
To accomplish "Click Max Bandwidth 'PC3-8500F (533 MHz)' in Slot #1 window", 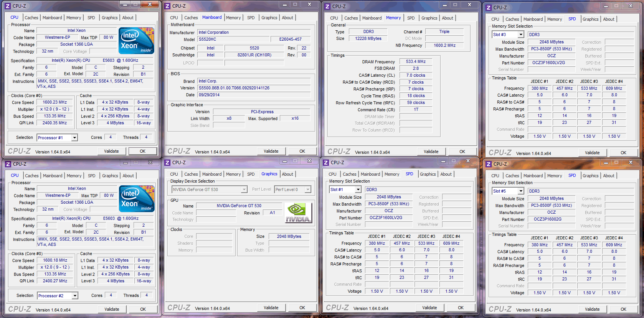I will [388, 204].
